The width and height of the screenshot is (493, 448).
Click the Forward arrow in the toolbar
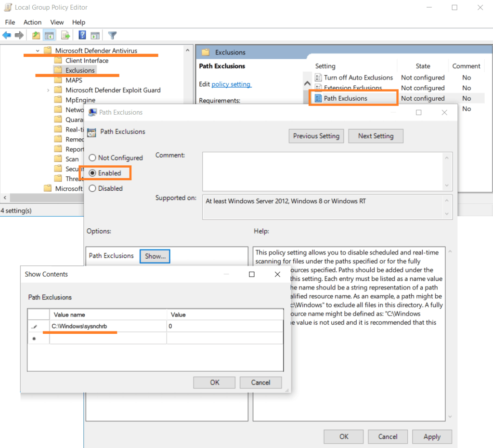(x=19, y=35)
